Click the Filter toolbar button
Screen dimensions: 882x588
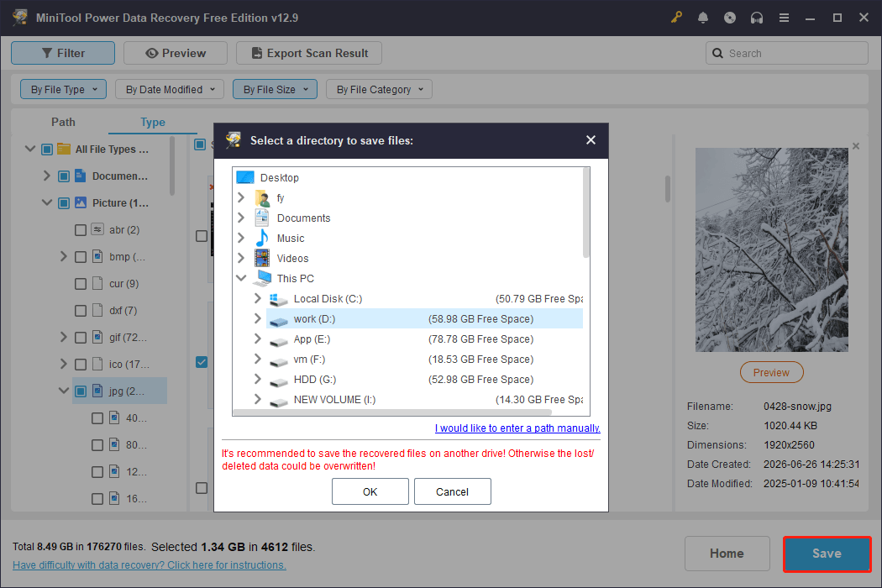[x=63, y=53]
